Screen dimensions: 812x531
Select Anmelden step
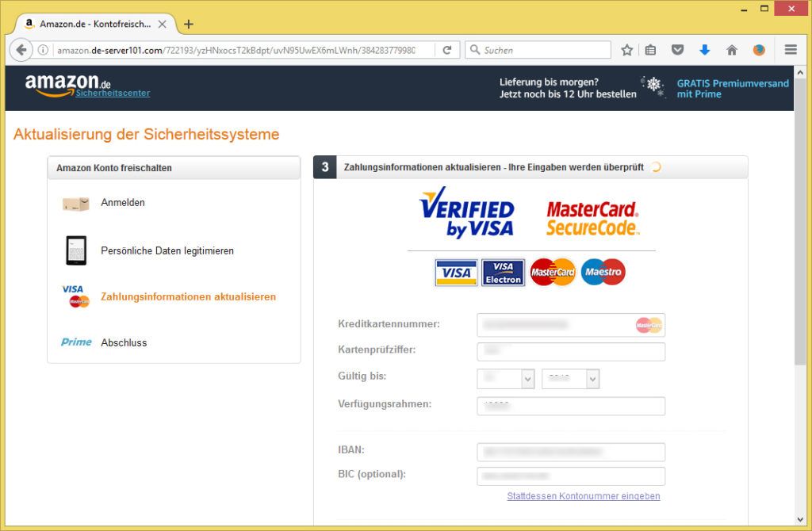tap(123, 202)
